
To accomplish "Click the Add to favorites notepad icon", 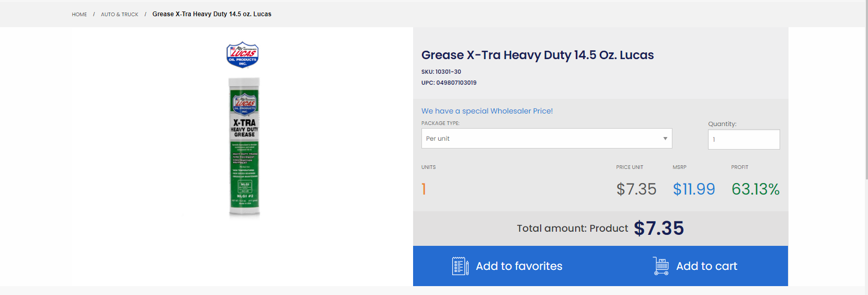I will [x=460, y=266].
